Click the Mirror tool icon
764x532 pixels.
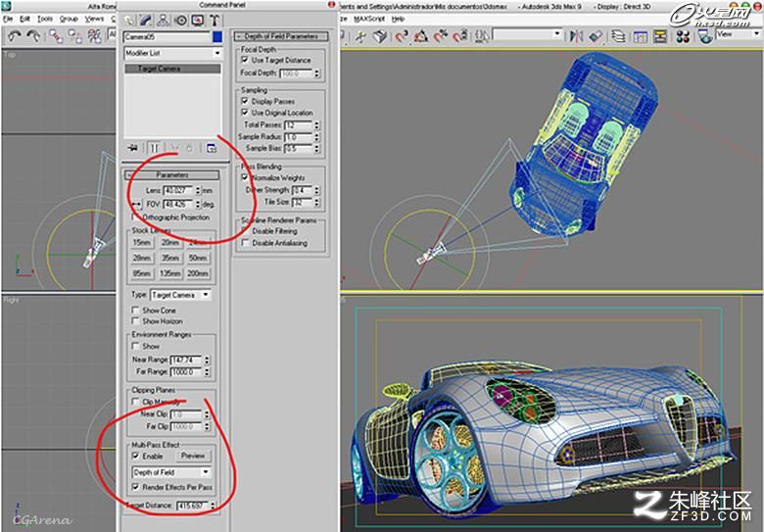point(576,36)
